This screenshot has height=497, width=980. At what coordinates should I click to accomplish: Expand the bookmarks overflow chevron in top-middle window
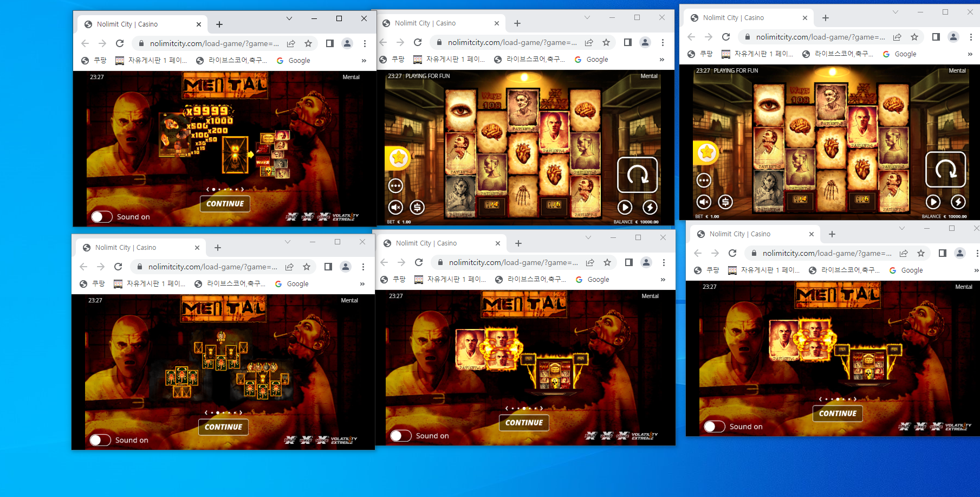[x=662, y=60]
